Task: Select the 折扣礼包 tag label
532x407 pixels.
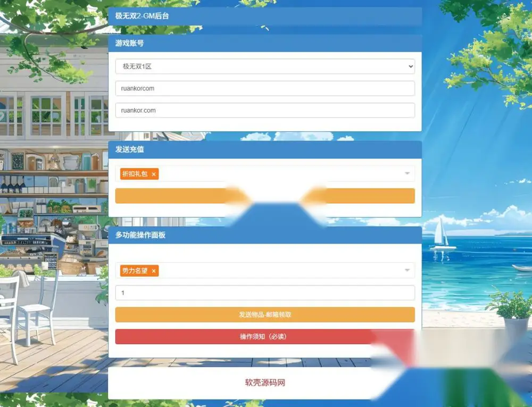Action: [x=135, y=174]
